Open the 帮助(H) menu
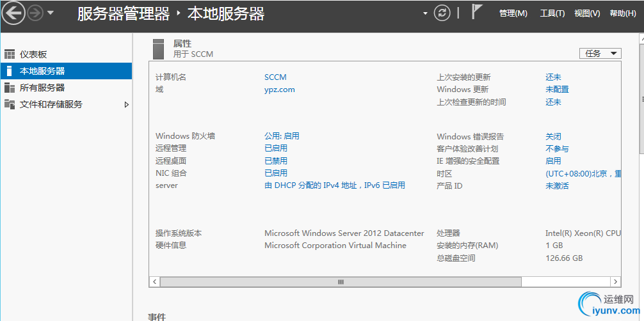The height and width of the screenshot is (321, 644). tap(623, 13)
